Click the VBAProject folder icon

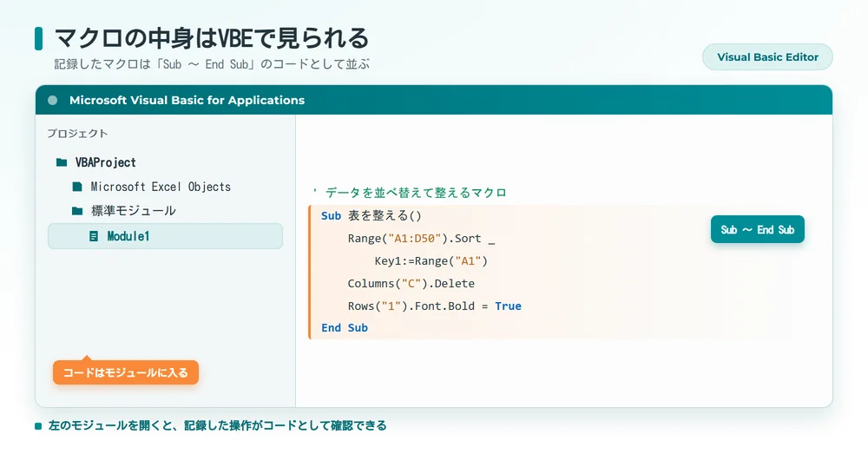pyautogui.click(x=62, y=162)
